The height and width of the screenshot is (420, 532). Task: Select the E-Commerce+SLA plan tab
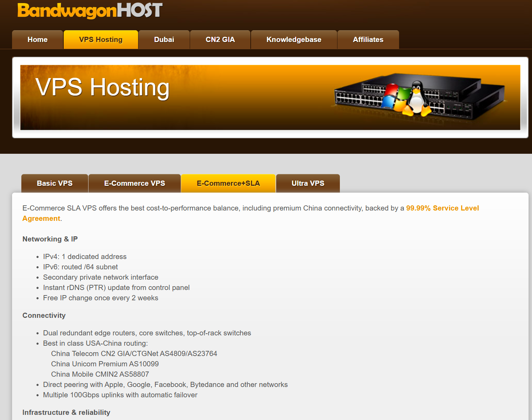(x=228, y=183)
